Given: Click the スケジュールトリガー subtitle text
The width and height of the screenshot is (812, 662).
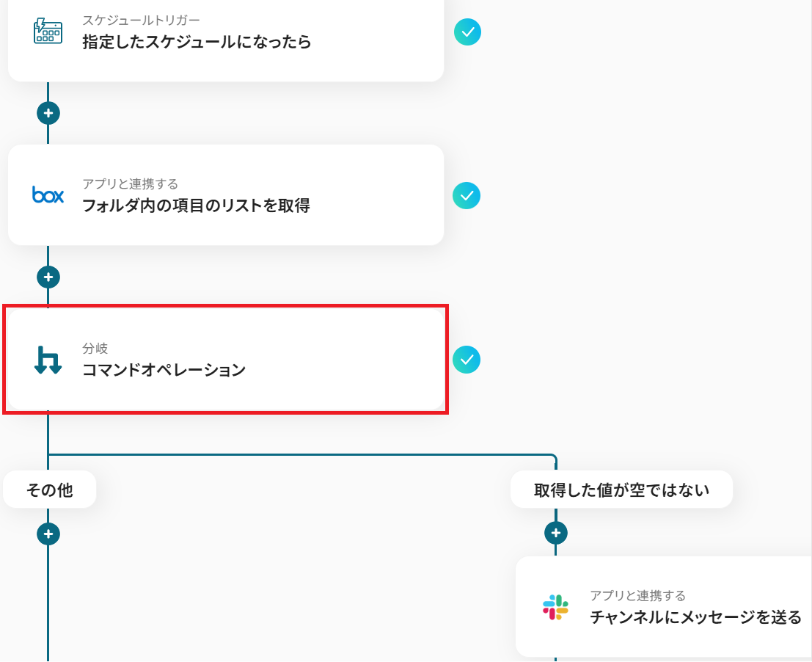Looking at the screenshot, I should (x=141, y=21).
